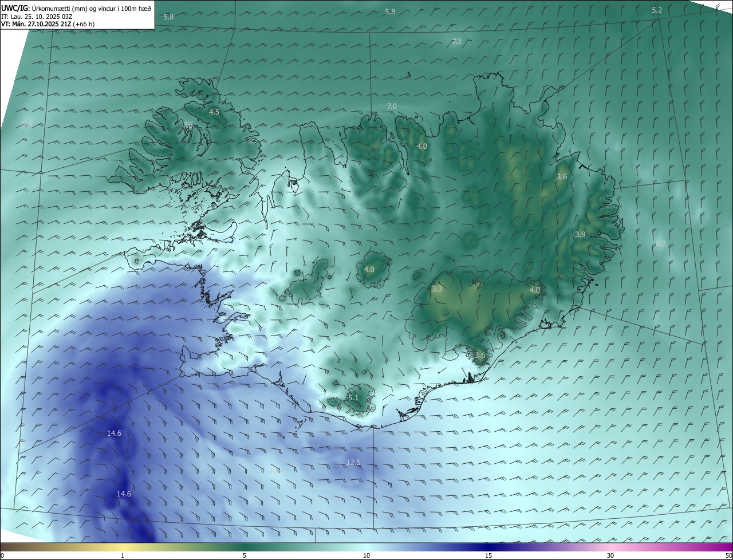This screenshot has width=733, height=560.
Task: Click the color scale tick labeled 30
Action: pyautogui.click(x=610, y=555)
